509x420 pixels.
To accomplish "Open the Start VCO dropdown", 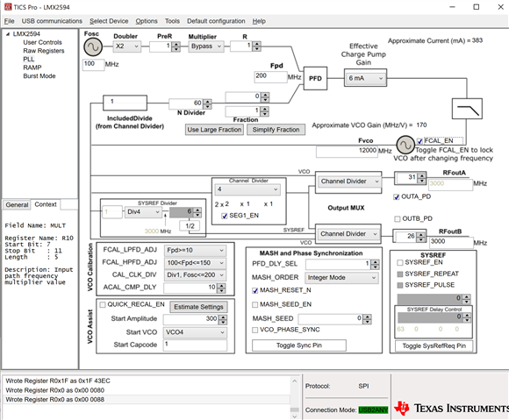I will coord(195,332).
